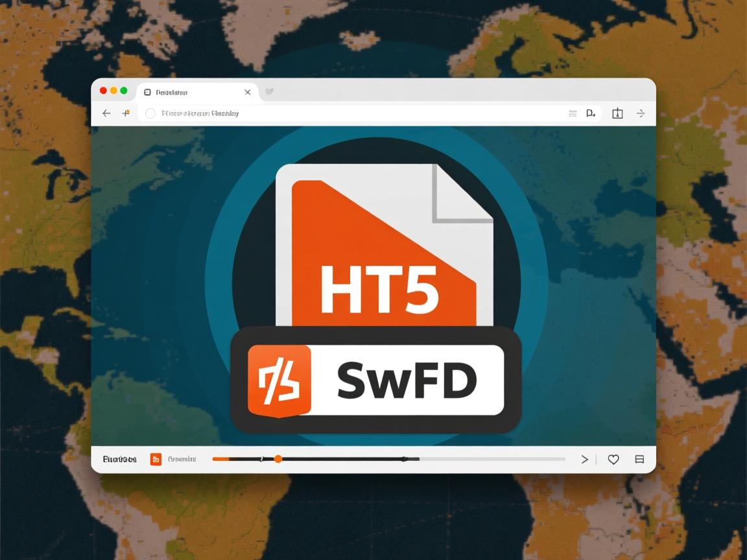Click the forward navigation arrow
The image size is (747, 560).
pos(641,113)
